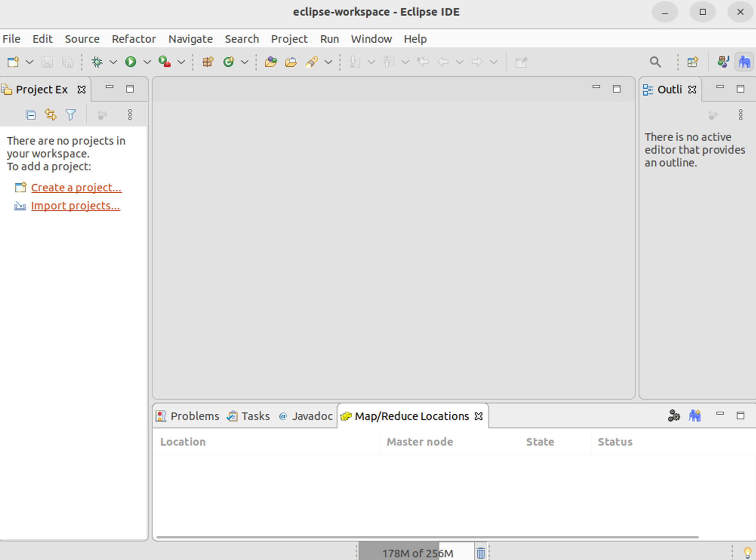Open the Navigate menu
The height and width of the screenshot is (560, 756).
coord(191,39)
